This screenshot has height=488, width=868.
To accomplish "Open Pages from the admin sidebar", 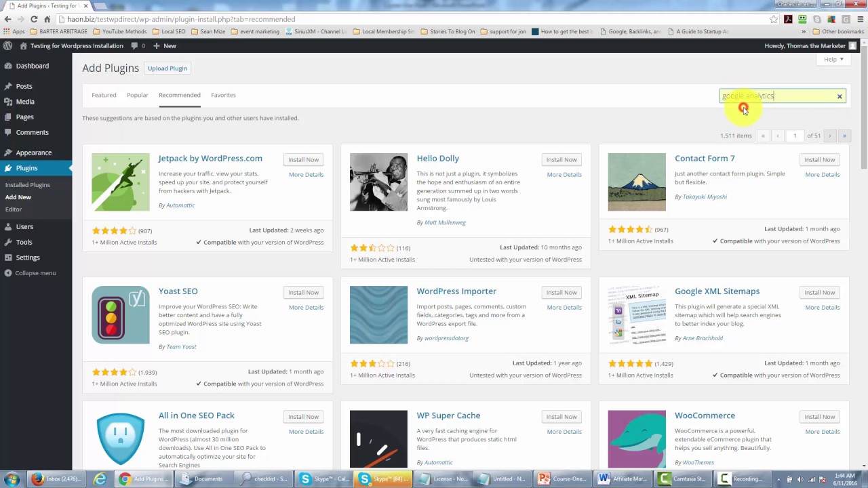I will (24, 117).
